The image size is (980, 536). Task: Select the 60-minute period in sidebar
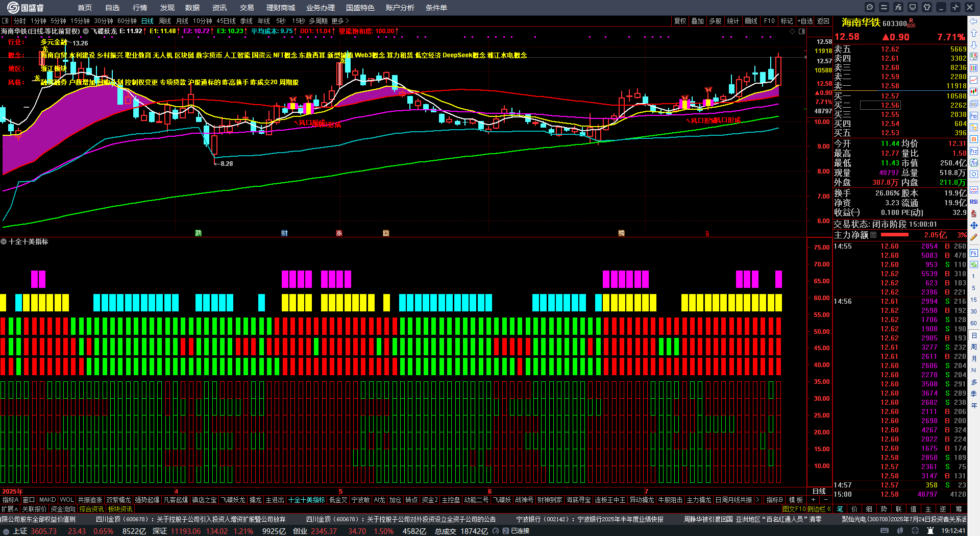coord(974,323)
